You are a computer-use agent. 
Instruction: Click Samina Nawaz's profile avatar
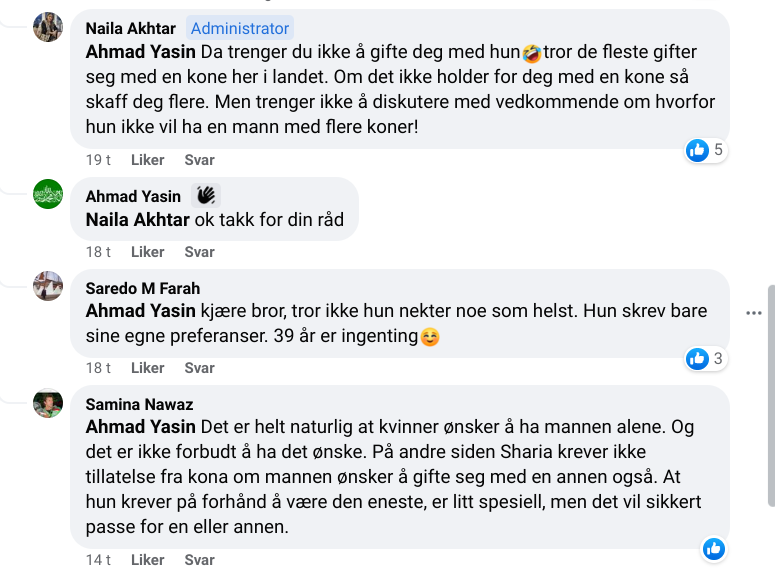click(48, 403)
